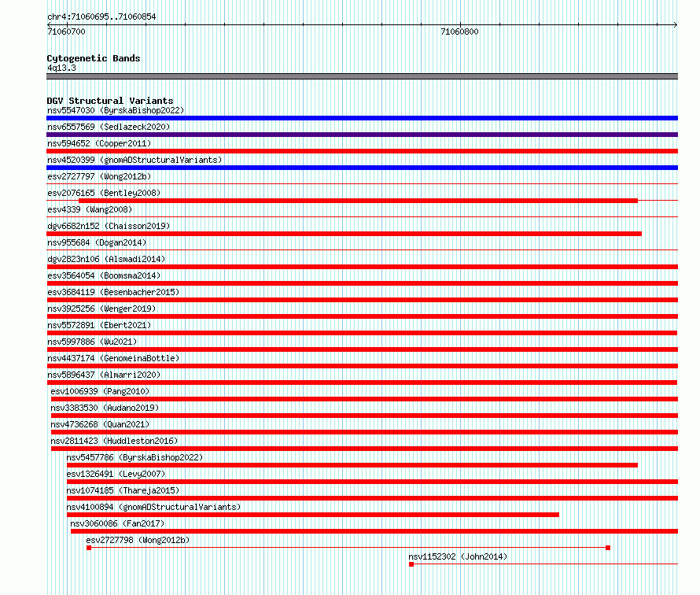Click the nsv3060086 (Fan2017) label
Image resolution: width=700 pixels, height=595 pixels.
tap(117, 523)
